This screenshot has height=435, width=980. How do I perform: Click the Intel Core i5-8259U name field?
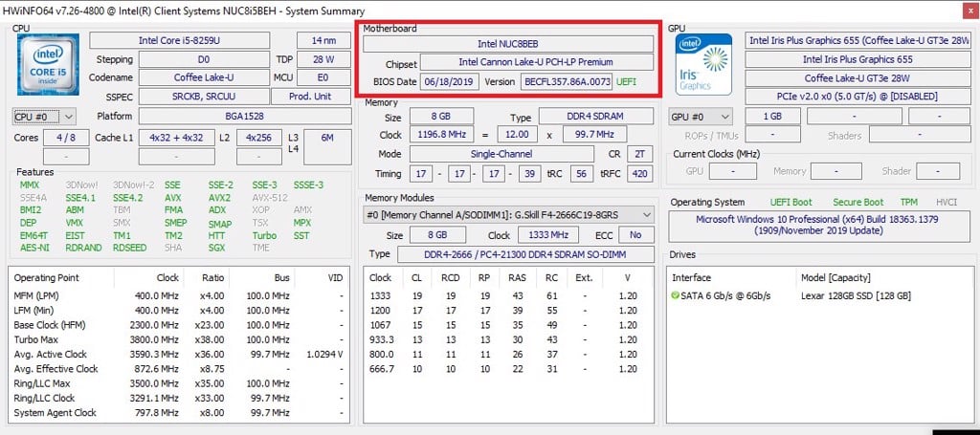(179, 40)
